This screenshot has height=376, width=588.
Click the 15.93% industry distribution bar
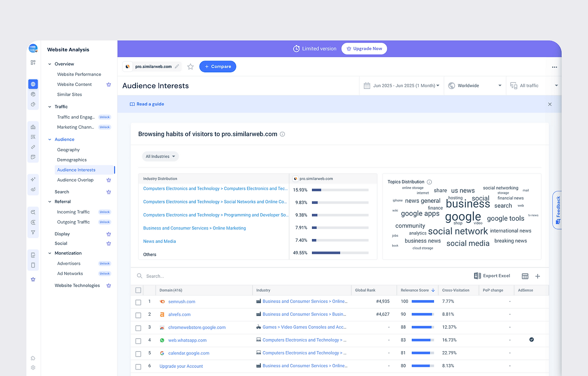pos(340,190)
